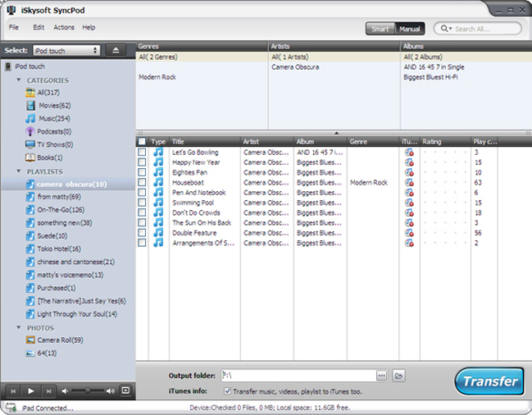Click the TV Shows category icon
The image size is (532, 415).
click(x=30, y=144)
